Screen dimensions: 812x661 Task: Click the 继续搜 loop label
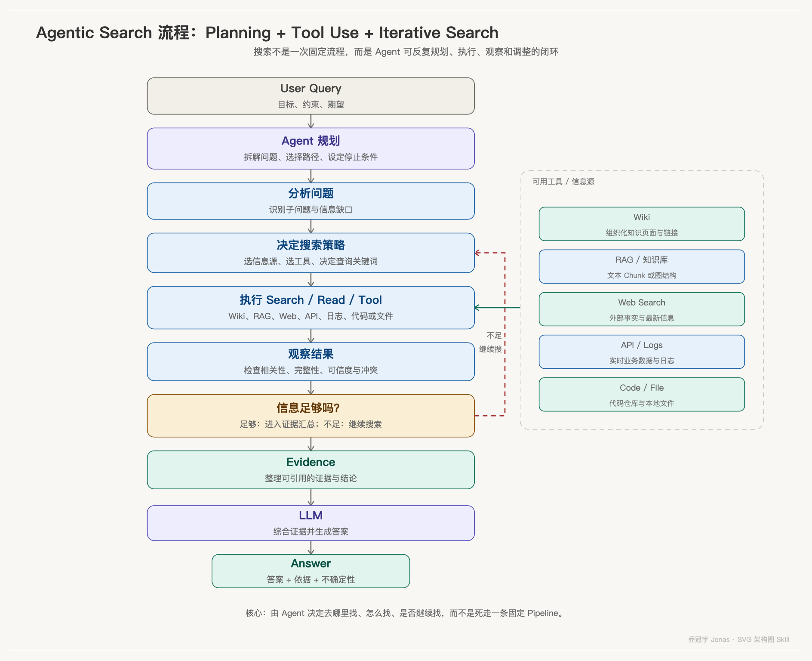[x=490, y=349]
